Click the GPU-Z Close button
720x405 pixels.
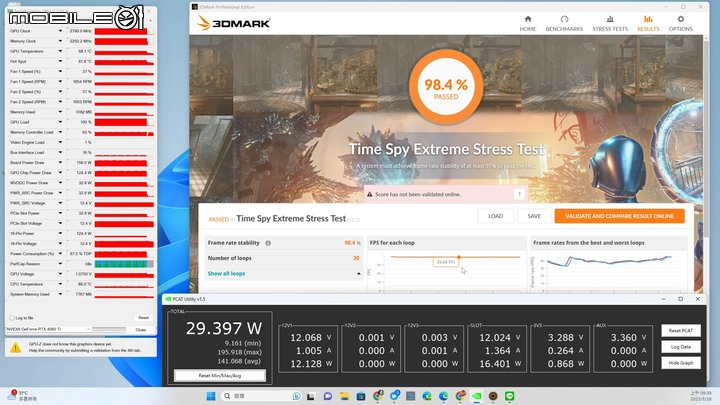coord(141,330)
